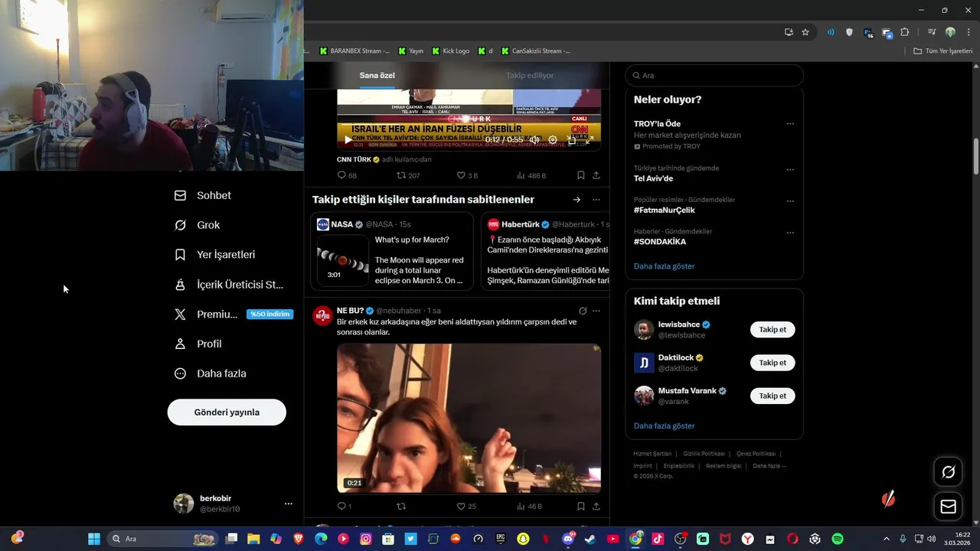Switch to Takip ediliyor tab
Screen dimensions: 980x551
530,75
